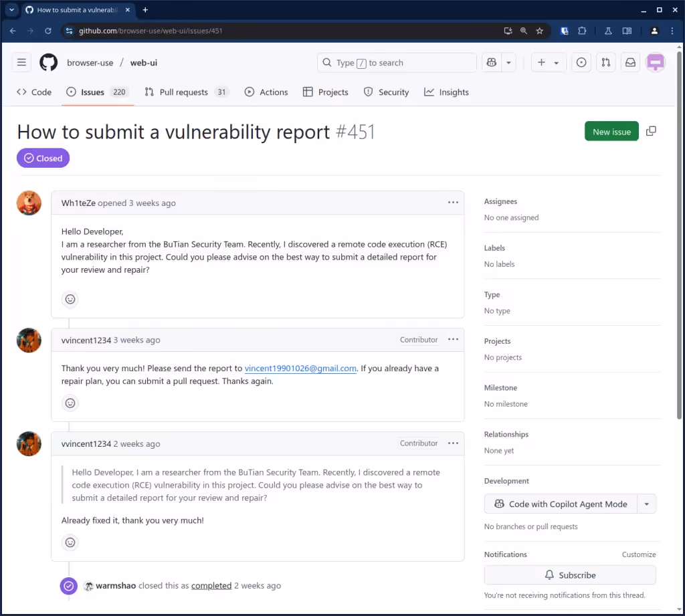Viewport: 685px width, 616px height.
Task: Add reaction to Wh1teZe's comment
Action: [x=70, y=299]
